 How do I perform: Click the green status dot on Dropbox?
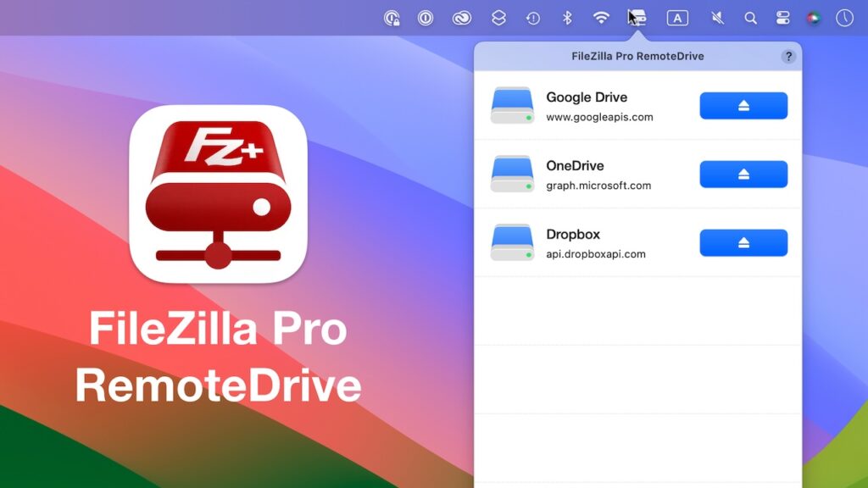point(527,253)
